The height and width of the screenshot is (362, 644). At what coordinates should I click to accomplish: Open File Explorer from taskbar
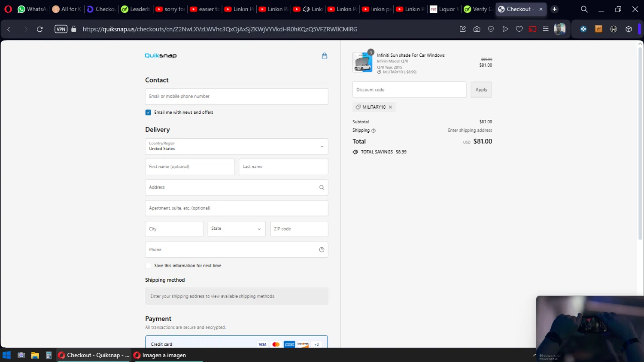click(x=35, y=355)
